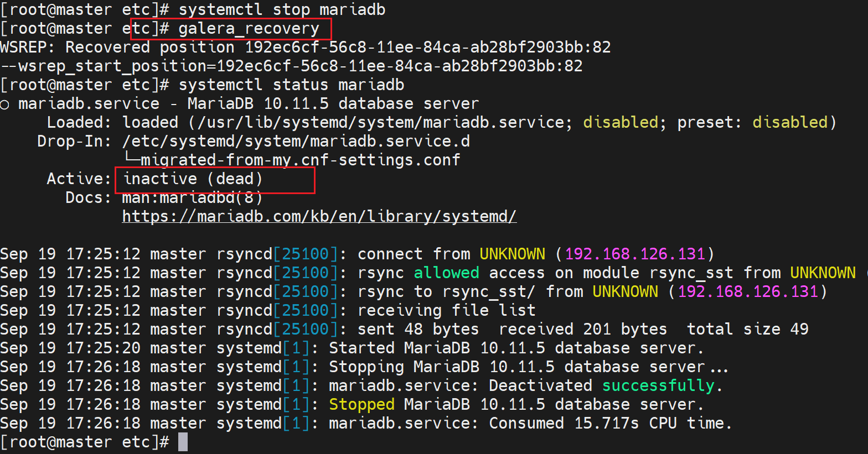
Task: Click the "WSREP: Recovered position" text
Action: coord(117,48)
